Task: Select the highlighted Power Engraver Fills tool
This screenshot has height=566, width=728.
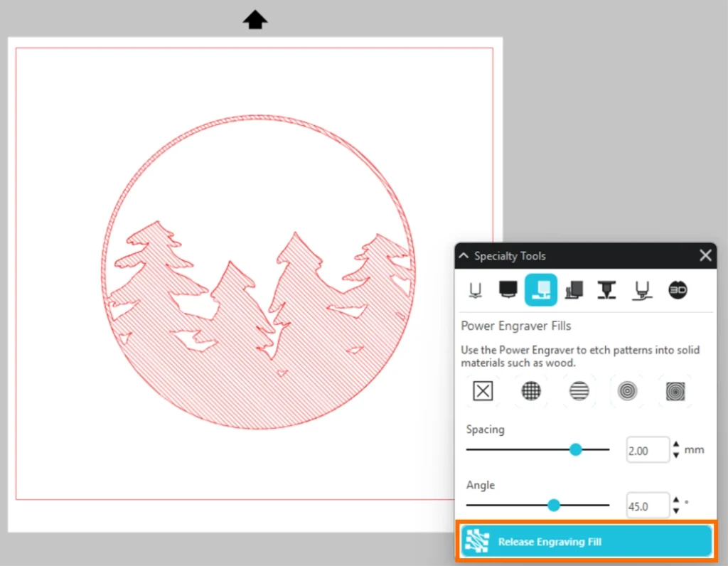Action: coord(541,289)
